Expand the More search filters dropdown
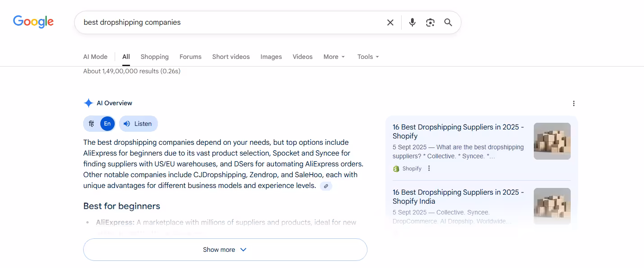 [x=334, y=57]
